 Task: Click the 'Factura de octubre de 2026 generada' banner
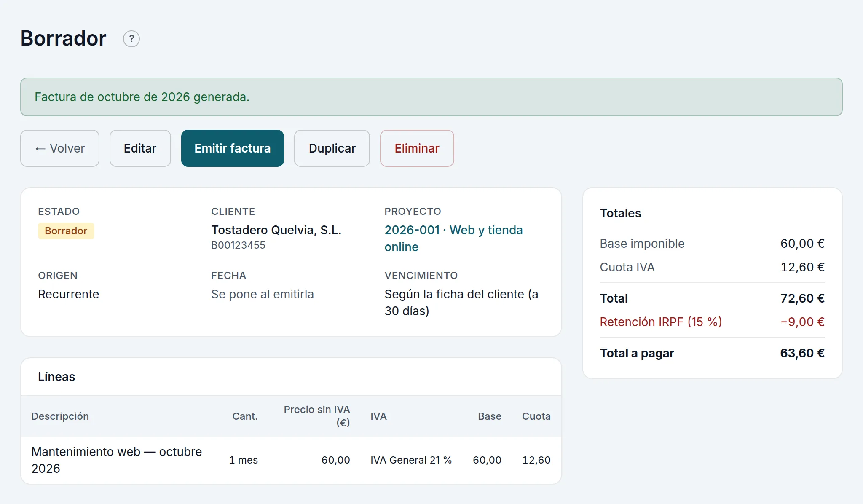[x=431, y=97]
